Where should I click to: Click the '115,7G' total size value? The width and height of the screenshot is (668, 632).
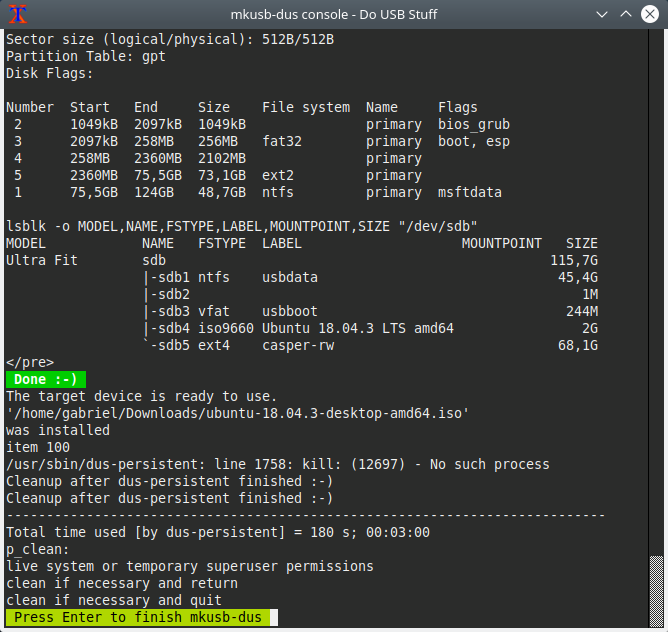click(574, 260)
